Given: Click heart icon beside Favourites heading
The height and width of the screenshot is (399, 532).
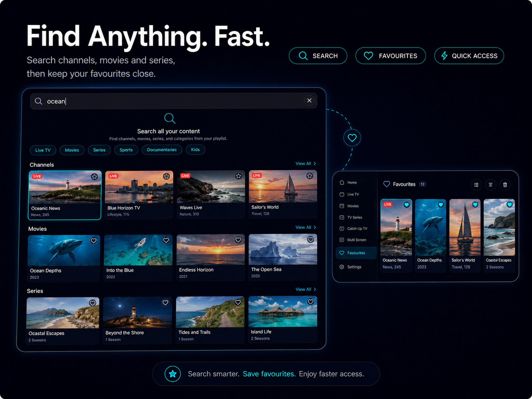Looking at the screenshot, I should pyautogui.click(x=386, y=184).
